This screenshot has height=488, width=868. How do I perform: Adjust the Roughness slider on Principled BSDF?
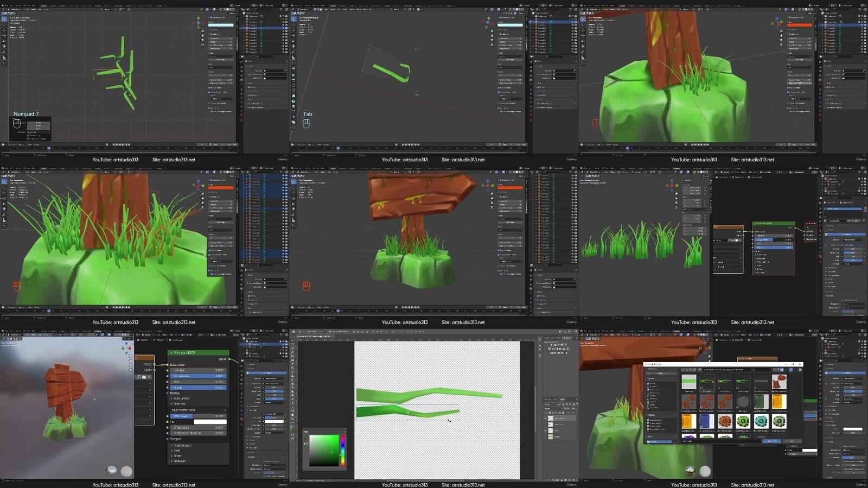(x=199, y=376)
